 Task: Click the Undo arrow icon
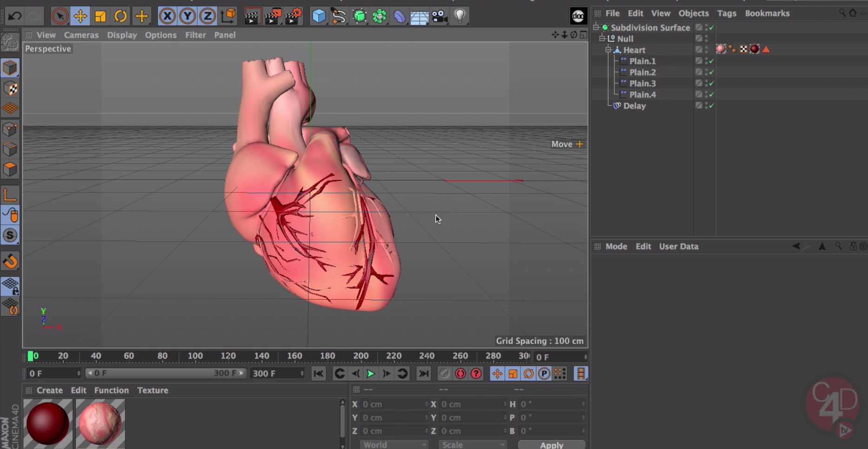point(15,16)
